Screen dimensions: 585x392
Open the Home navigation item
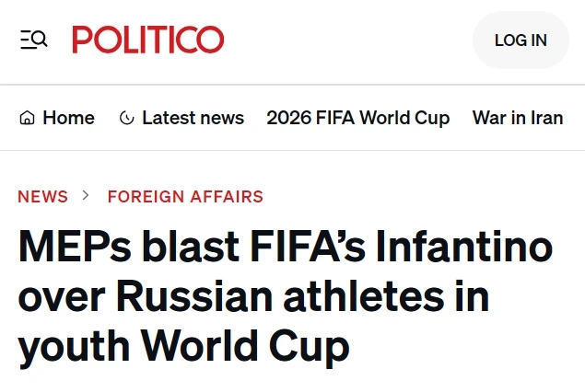tap(57, 118)
